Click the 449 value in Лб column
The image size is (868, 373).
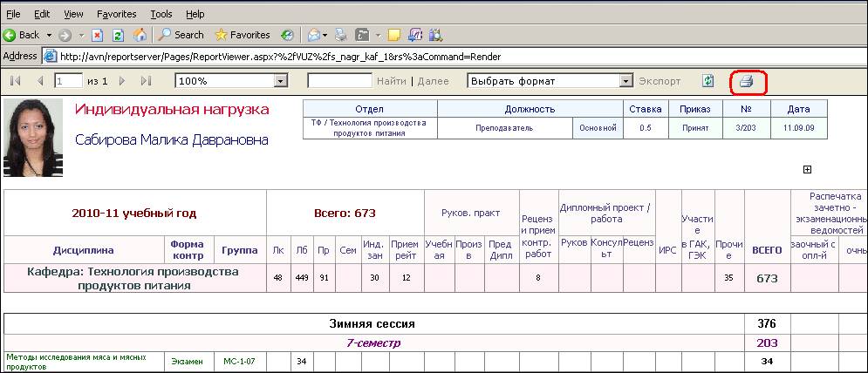pyautogui.click(x=302, y=278)
